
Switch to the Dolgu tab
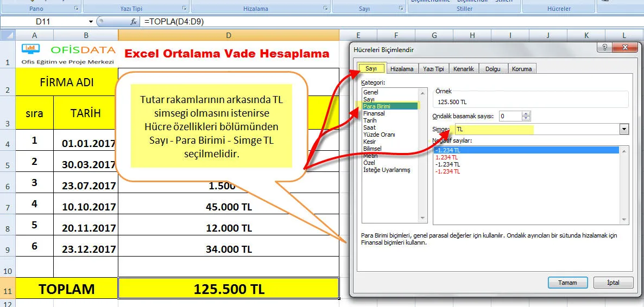[493, 69]
